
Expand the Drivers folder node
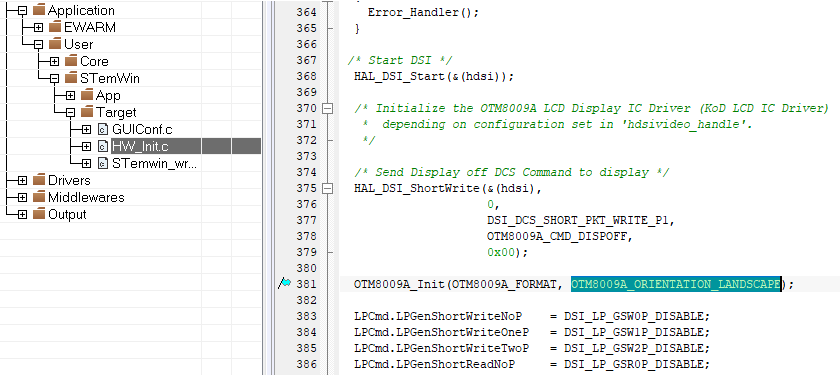[22, 181]
